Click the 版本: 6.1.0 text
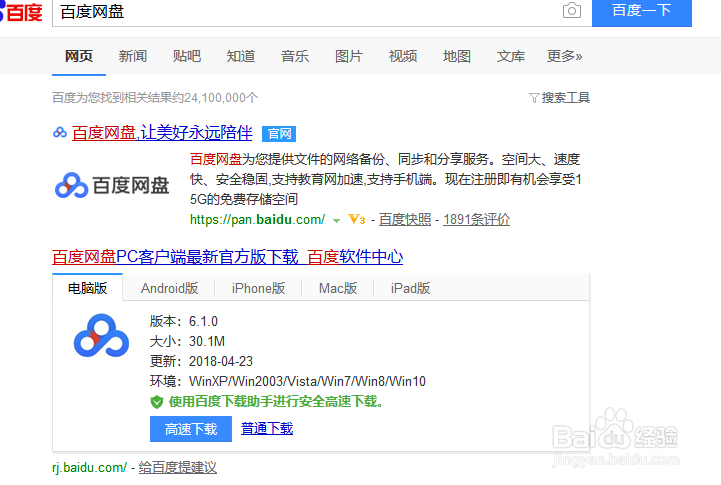This screenshot has width=721, height=485. pyautogui.click(x=184, y=321)
